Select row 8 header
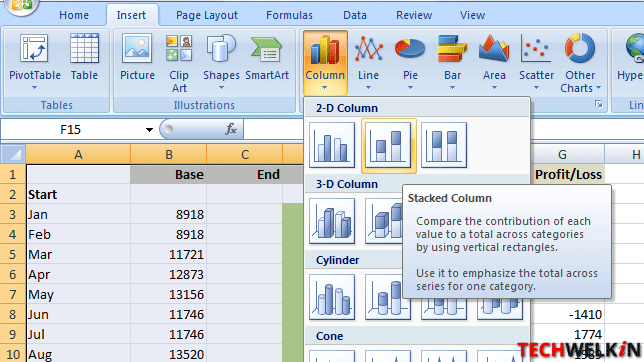The height and width of the screenshot is (362, 644). 13,315
